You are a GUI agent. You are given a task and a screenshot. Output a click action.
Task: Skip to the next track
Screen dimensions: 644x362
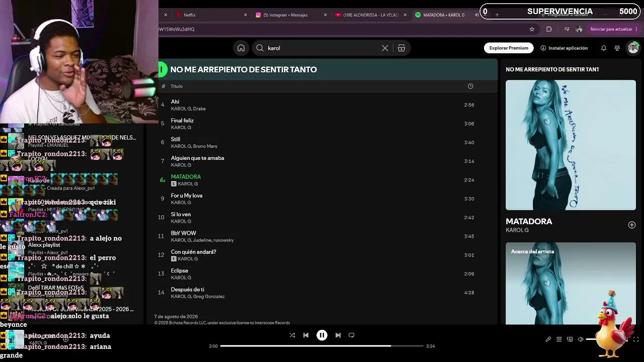click(x=338, y=335)
